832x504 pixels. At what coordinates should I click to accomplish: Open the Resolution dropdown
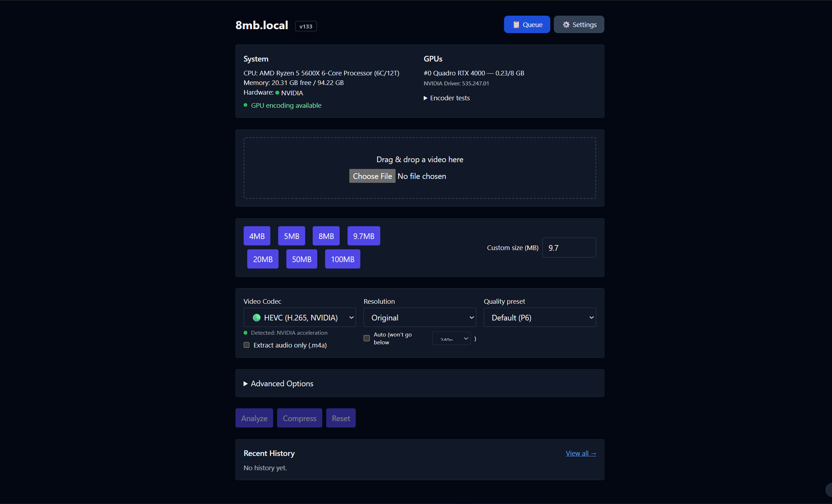coord(420,318)
